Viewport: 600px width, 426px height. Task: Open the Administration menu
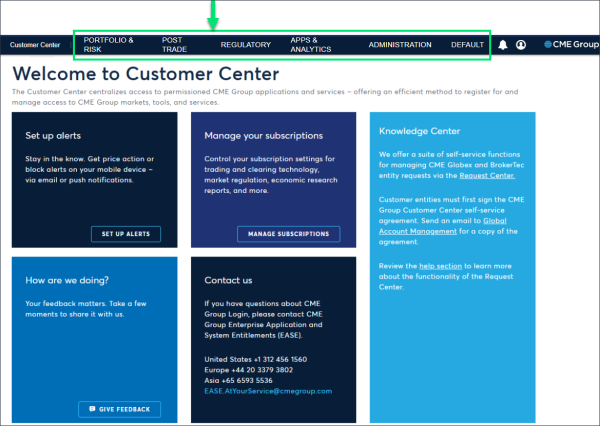(399, 45)
